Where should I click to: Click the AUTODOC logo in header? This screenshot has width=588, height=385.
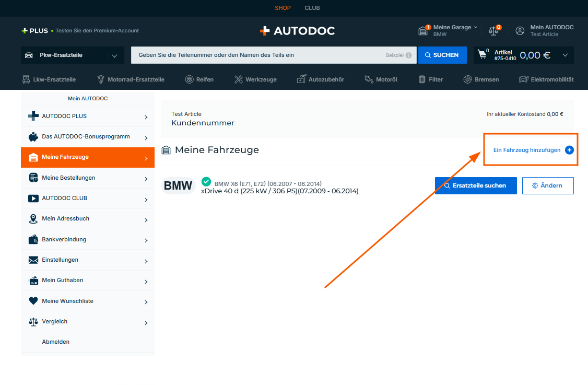pyautogui.click(x=297, y=31)
